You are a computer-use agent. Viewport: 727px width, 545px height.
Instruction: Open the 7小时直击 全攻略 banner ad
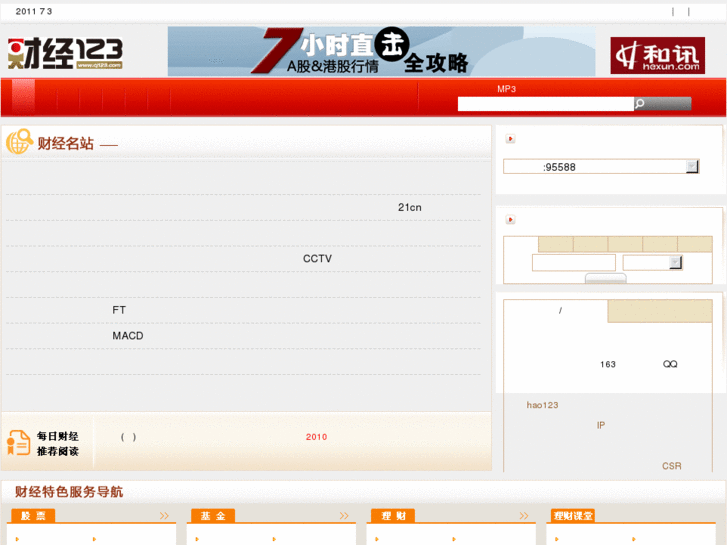pos(381,51)
